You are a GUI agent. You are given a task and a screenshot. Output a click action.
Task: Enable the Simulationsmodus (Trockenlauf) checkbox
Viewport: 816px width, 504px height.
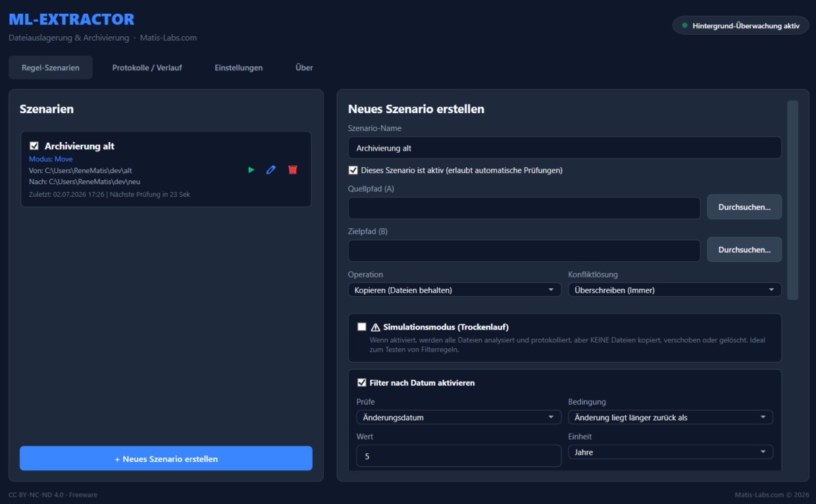(362, 327)
